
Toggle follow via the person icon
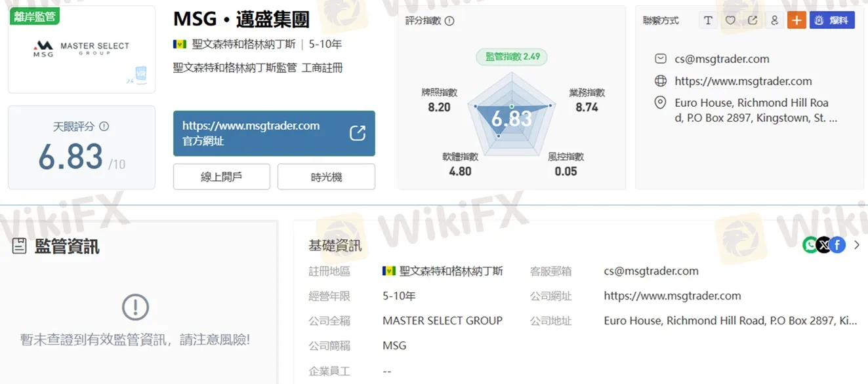point(774,20)
